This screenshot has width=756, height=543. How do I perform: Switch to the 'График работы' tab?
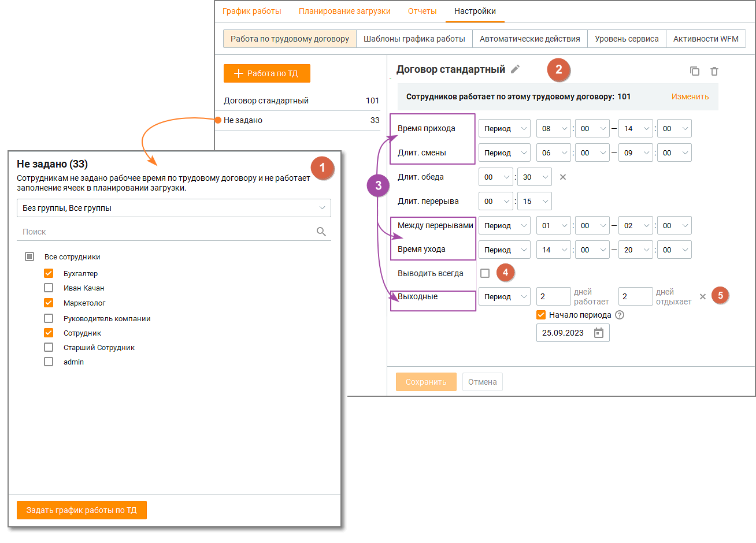point(252,11)
